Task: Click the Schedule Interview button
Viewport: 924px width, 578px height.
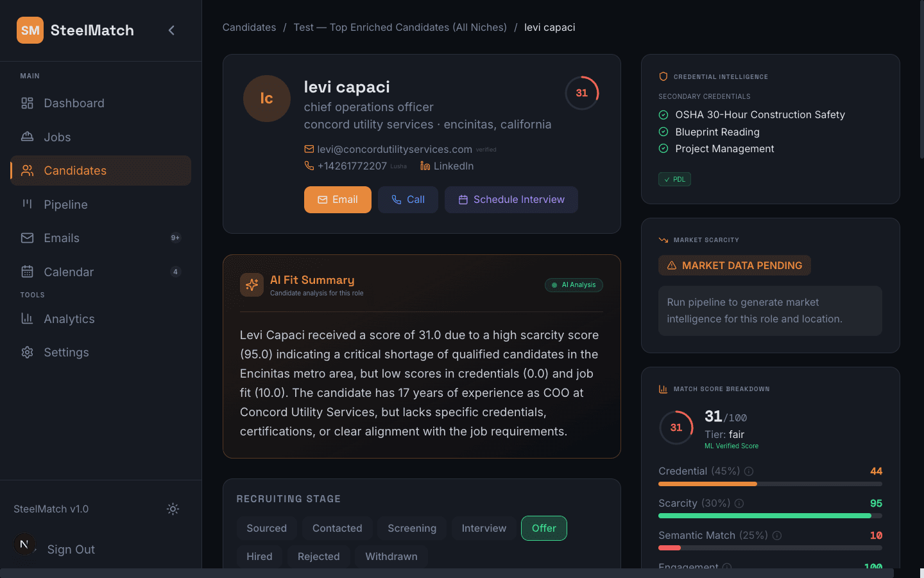Action: pyautogui.click(x=511, y=200)
